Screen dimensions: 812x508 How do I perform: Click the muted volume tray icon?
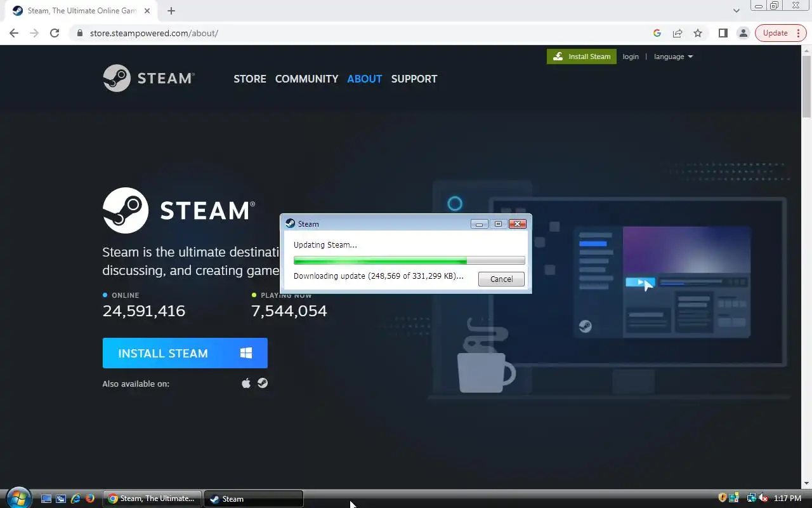[x=764, y=498]
